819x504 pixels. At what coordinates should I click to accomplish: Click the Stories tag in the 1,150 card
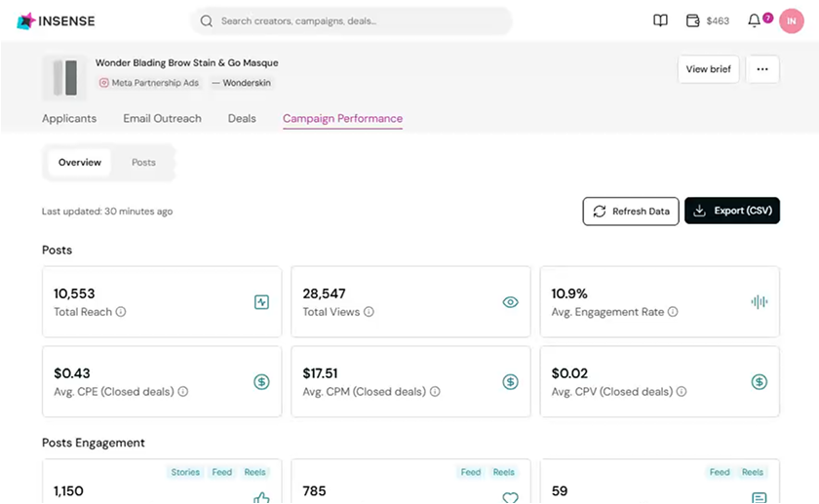[185, 472]
